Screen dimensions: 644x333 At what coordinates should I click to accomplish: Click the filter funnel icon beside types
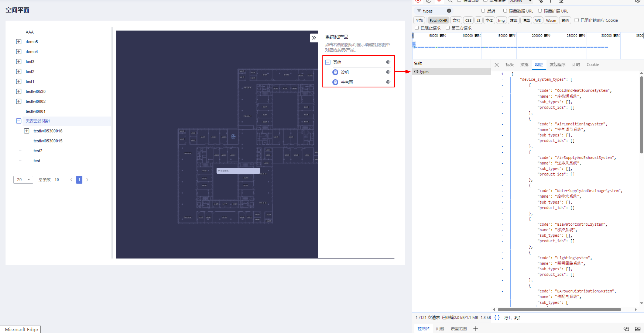coord(419,11)
